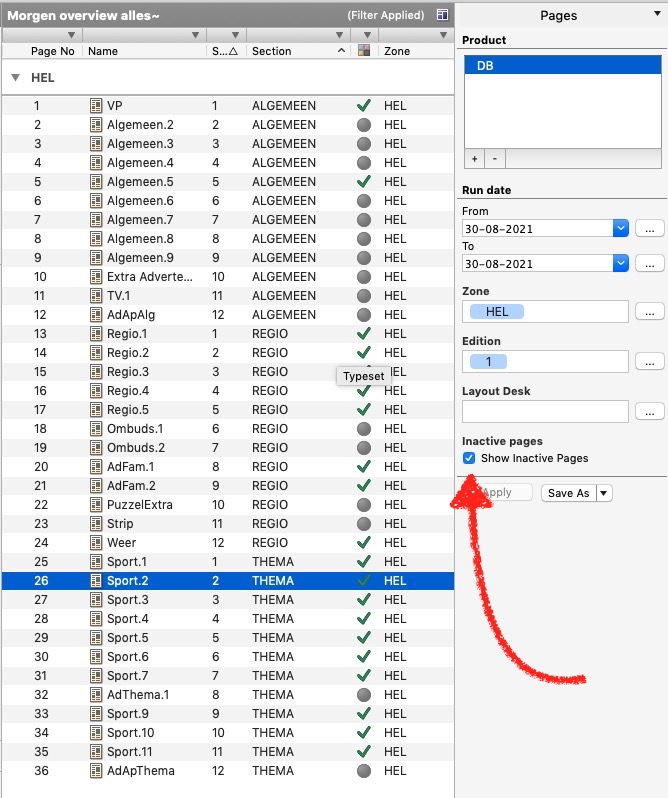The height and width of the screenshot is (798, 668).
Task: Toggle the Show Inactive Pages checkbox
Action: (x=469, y=458)
